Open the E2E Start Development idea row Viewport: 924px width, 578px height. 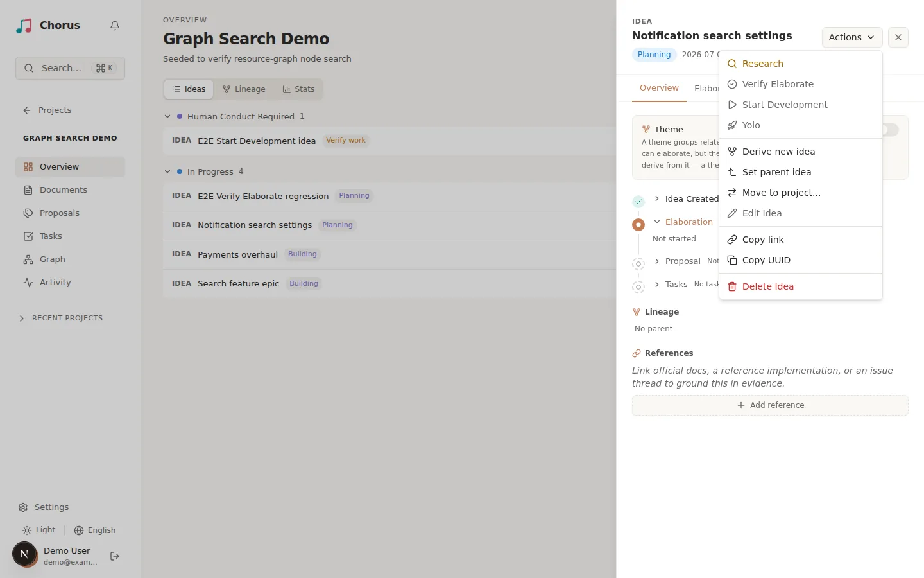(x=389, y=141)
